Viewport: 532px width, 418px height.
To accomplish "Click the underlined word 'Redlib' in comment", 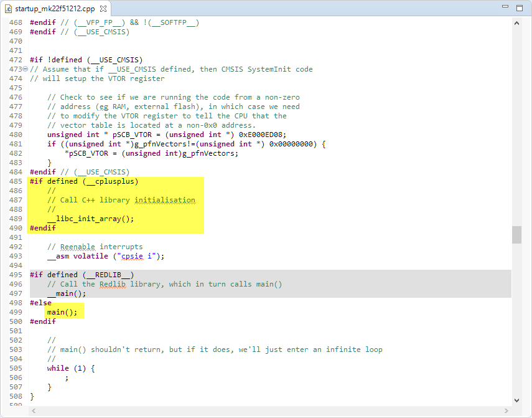I will click(113, 284).
